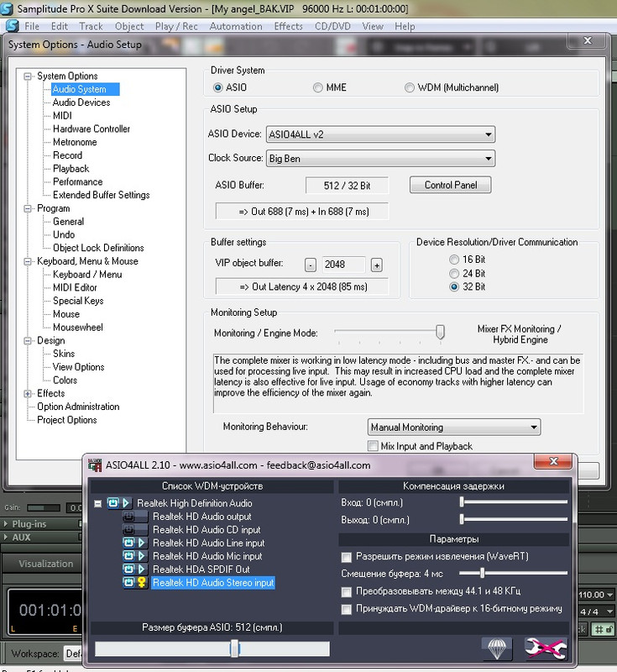The image size is (617, 672).
Task: Check resample between 44.1 and 48 kHz option
Action: click(x=347, y=592)
